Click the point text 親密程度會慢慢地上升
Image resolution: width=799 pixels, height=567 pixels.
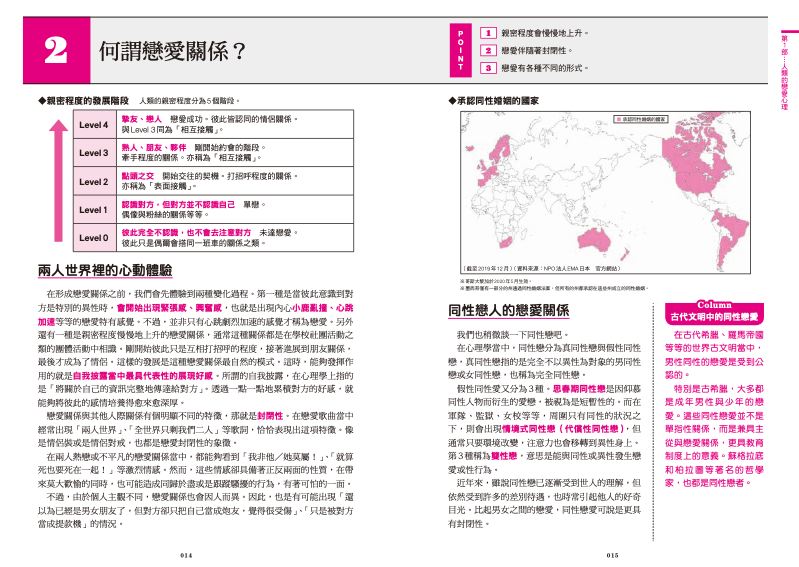[x=543, y=33]
